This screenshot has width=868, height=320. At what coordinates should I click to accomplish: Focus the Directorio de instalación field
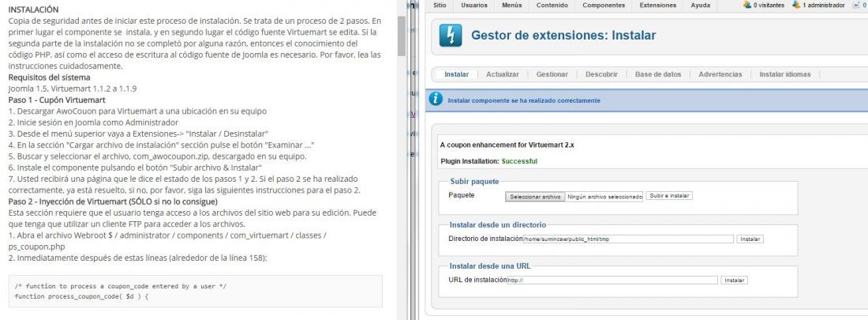(628, 239)
